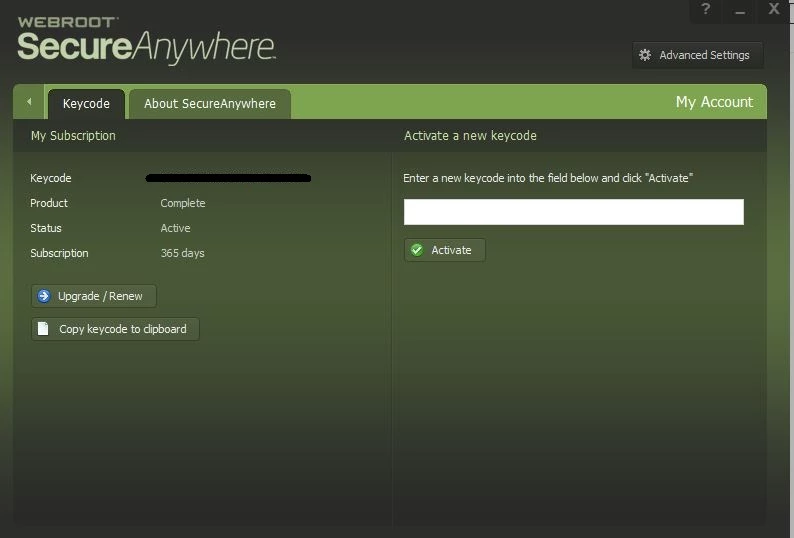Click the gear icon in Advanced Settings
Image resolution: width=794 pixels, height=538 pixels.
(645, 55)
